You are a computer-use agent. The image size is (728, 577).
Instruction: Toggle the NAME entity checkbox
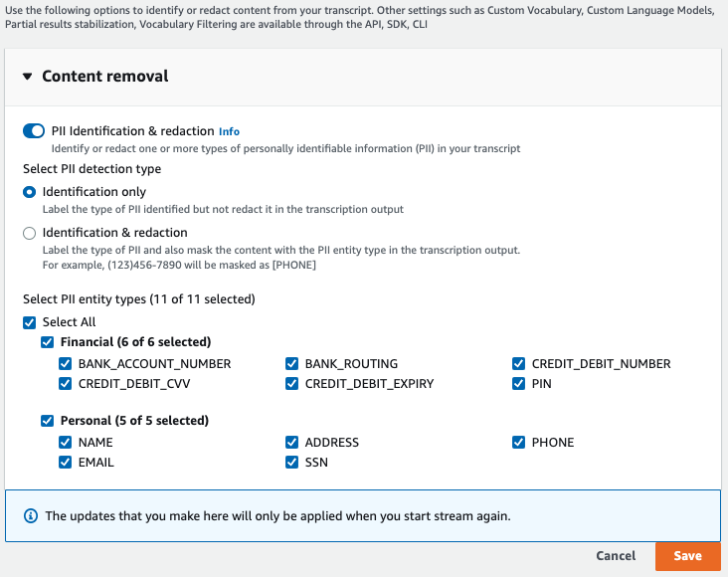tap(66, 443)
